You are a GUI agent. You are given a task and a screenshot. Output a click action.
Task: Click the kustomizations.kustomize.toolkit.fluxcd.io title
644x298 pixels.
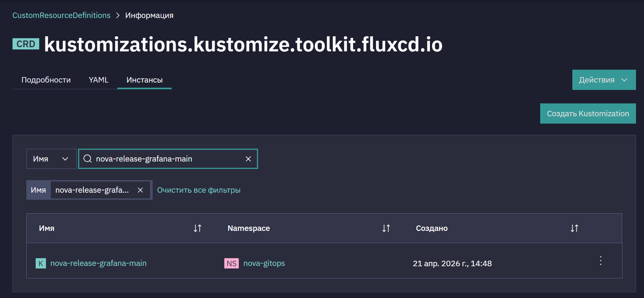tap(243, 44)
